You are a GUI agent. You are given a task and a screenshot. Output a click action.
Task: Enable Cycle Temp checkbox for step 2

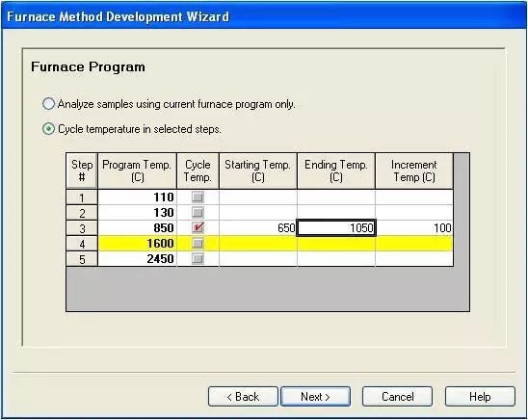coord(198,212)
